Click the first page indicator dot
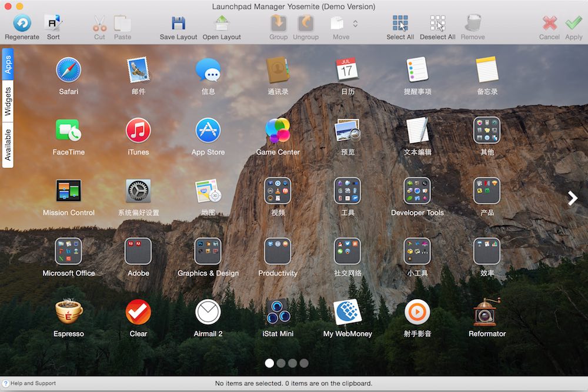 pyautogui.click(x=269, y=363)
